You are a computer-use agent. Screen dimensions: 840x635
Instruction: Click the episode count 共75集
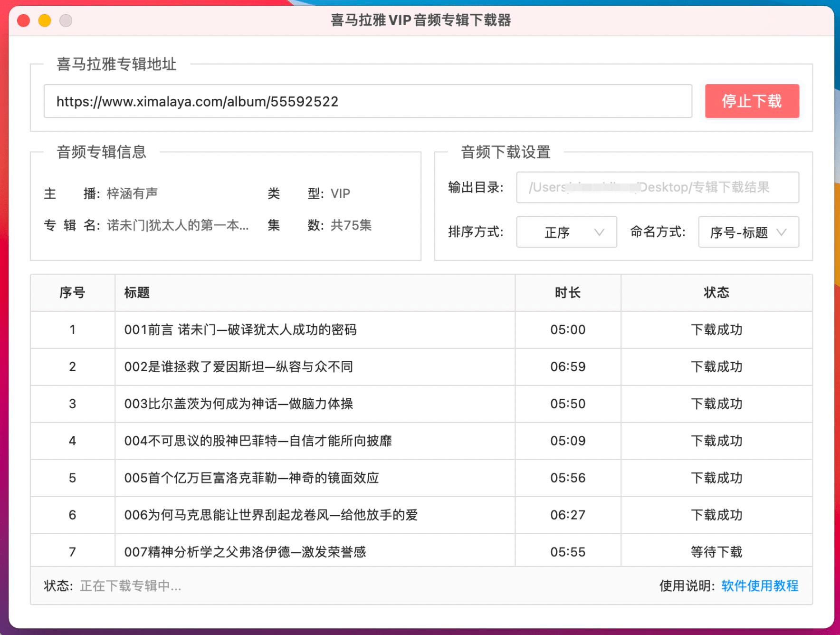351,225
